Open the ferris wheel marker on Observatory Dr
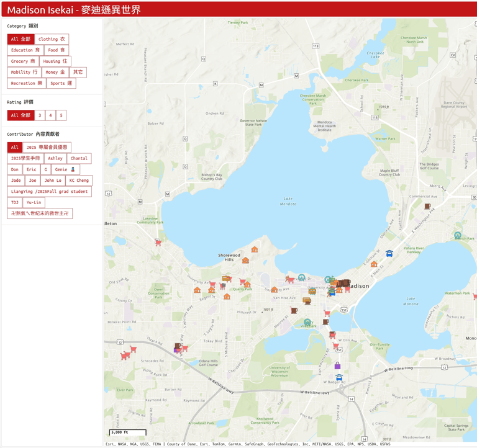 (x=301, y=277)
